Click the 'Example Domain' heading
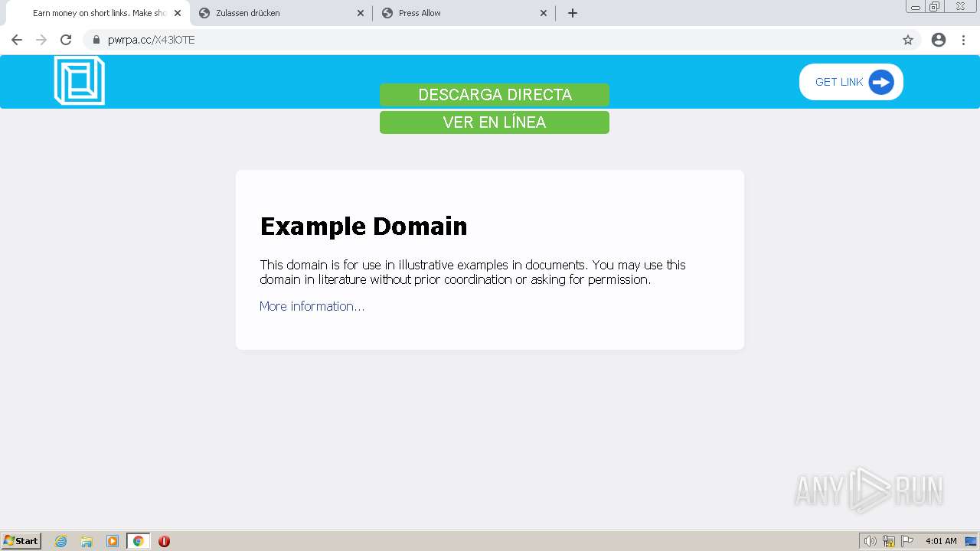Screen dimensions: 980x551 click(364, 226)
